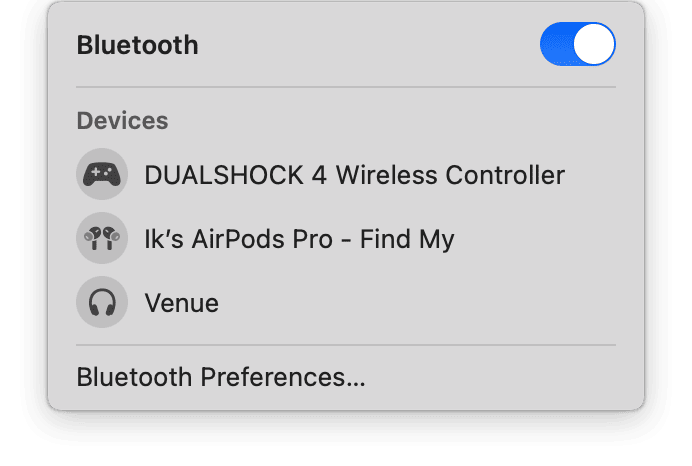Click the Bluetooth title text
Viewport: 692px width, 466px height.
click(137, 45)
